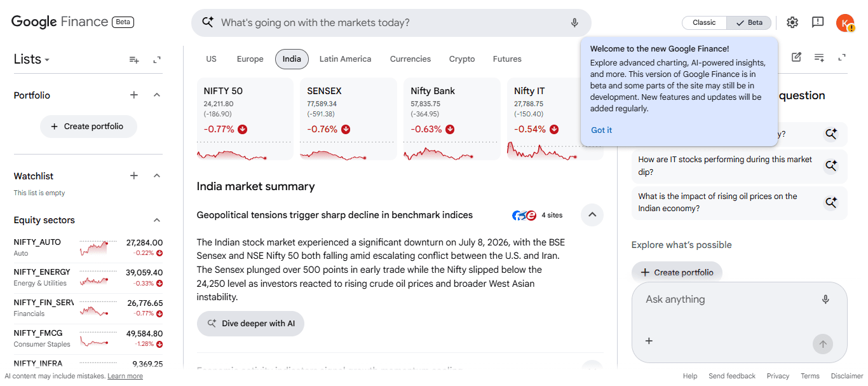Select the India markets tab
This screenshot has width=868, height=386.
pyautogui.click(x=292, y=59)
